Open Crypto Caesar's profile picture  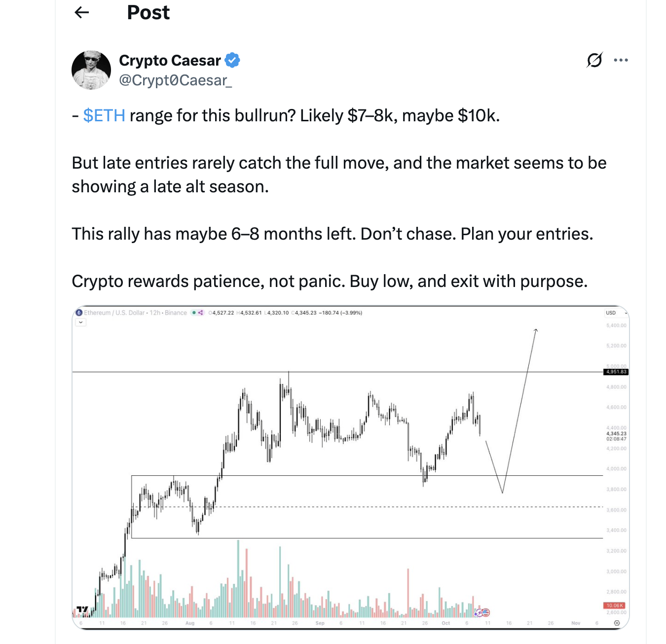pyautogui.click(x=91, y=70)
